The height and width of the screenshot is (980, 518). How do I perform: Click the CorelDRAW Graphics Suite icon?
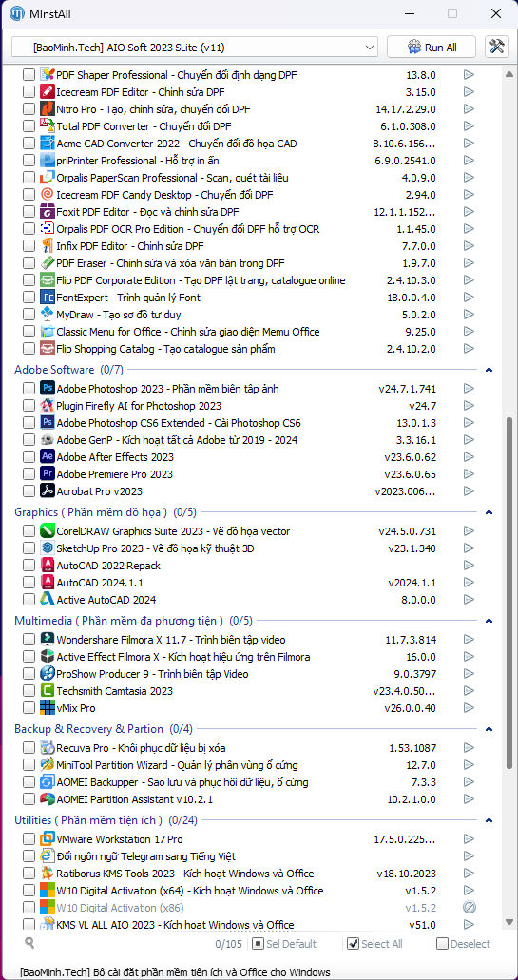(x=48, y=531)
